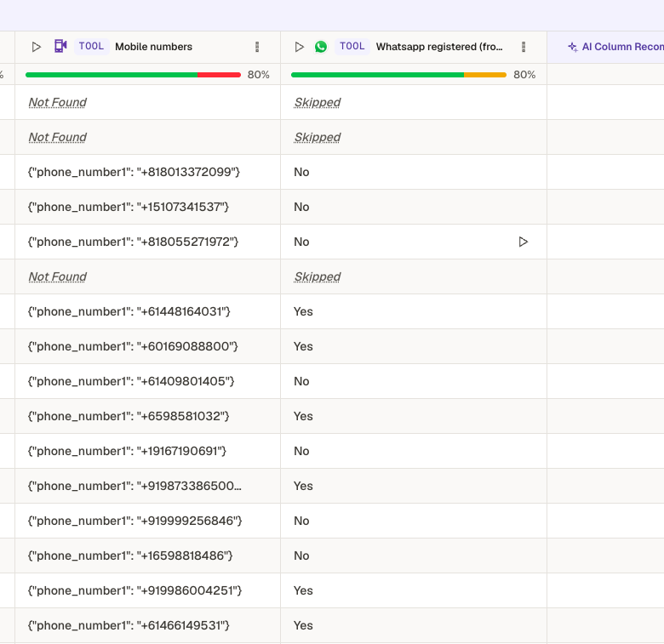664x644 pixels.
Task: Click the TOOL badge in Mobile numbers header
Action: pos(91,46)
